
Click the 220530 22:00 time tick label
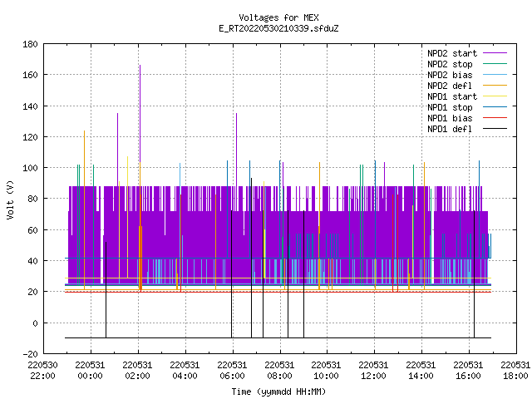coord(42,371)
